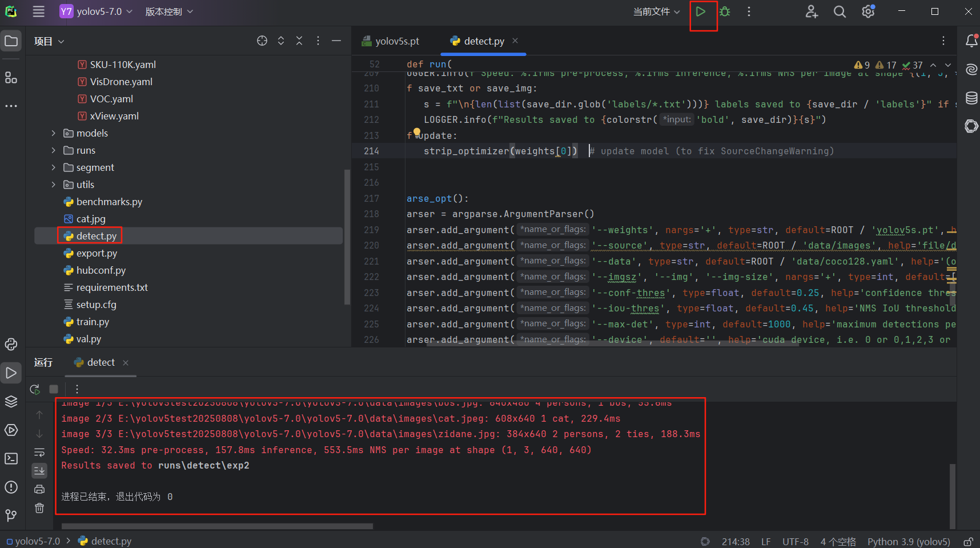This screenshot has width=980, height=548.
Task: Open the AI Assistant spiral icon
Action: (x=971, y=70)
